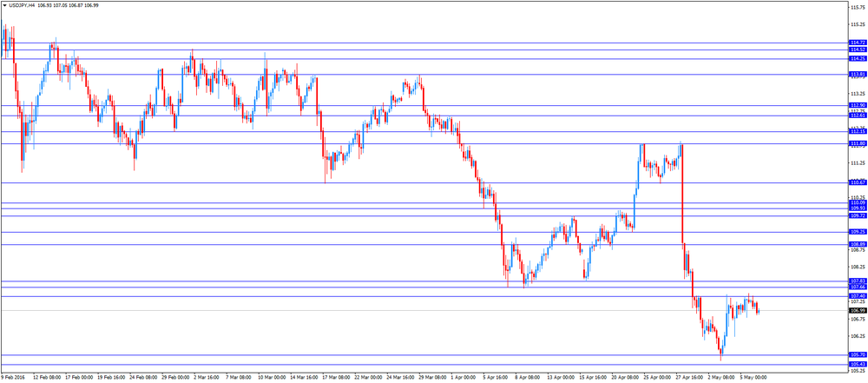Select the 107.66 price level label
Image resolution: width=868 pixels, height=383 pixels.
coord(858,287)
